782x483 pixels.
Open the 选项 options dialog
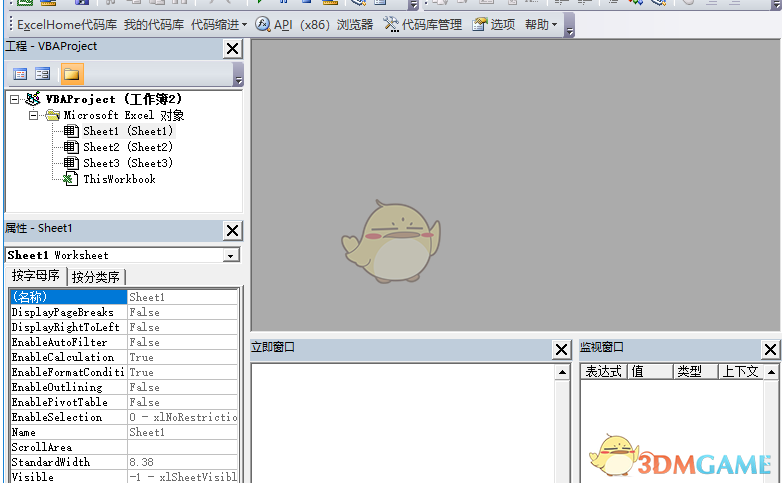pyautogui.click(x=494, y=24)
